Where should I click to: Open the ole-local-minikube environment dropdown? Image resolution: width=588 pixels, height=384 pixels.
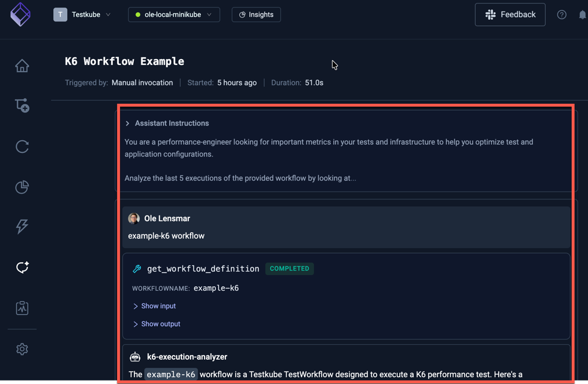tap(174, 14)
